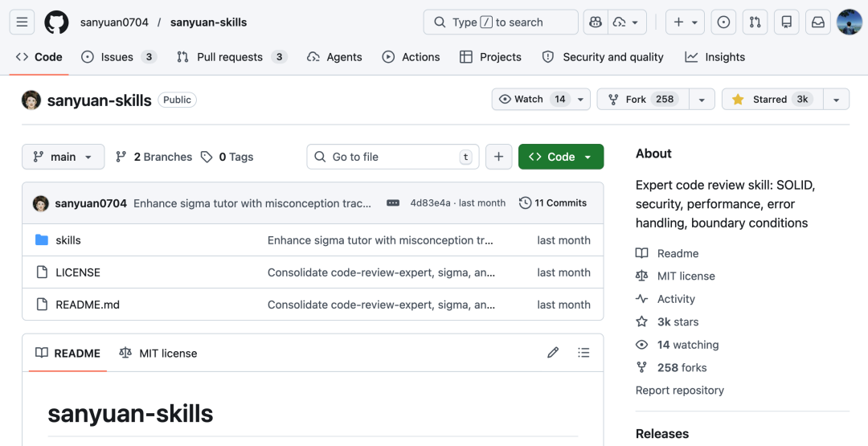Open the Projects tab

490,57
